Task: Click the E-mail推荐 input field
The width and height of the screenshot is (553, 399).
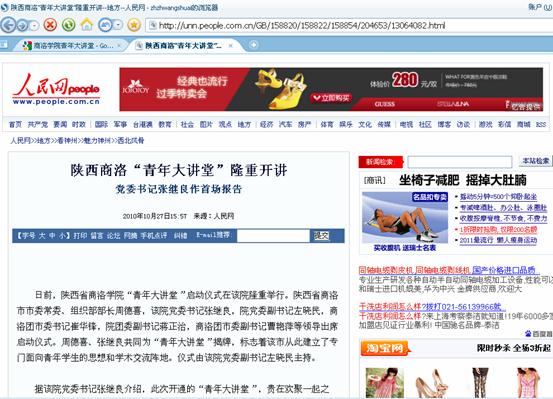Action: pyautogui.click(x=273, y=236)
